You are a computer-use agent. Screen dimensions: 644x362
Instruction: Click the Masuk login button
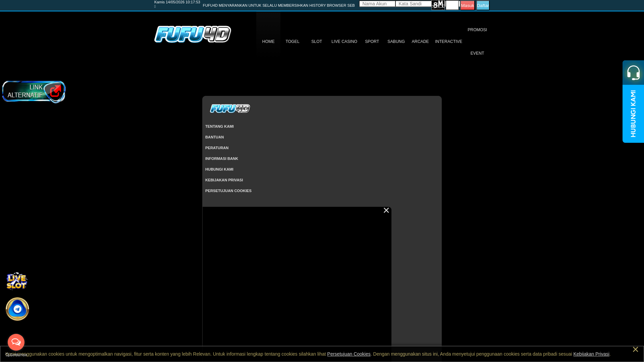pyautogui.click(x=467, y=5)
